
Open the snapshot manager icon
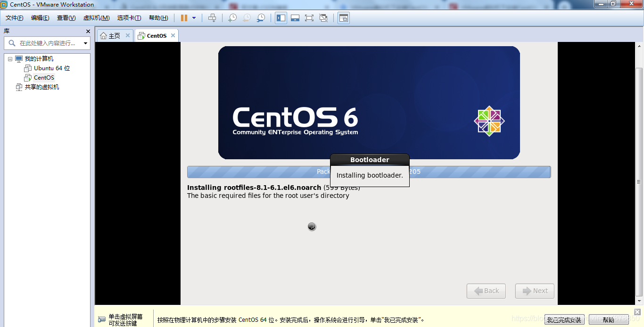point(261,18)
